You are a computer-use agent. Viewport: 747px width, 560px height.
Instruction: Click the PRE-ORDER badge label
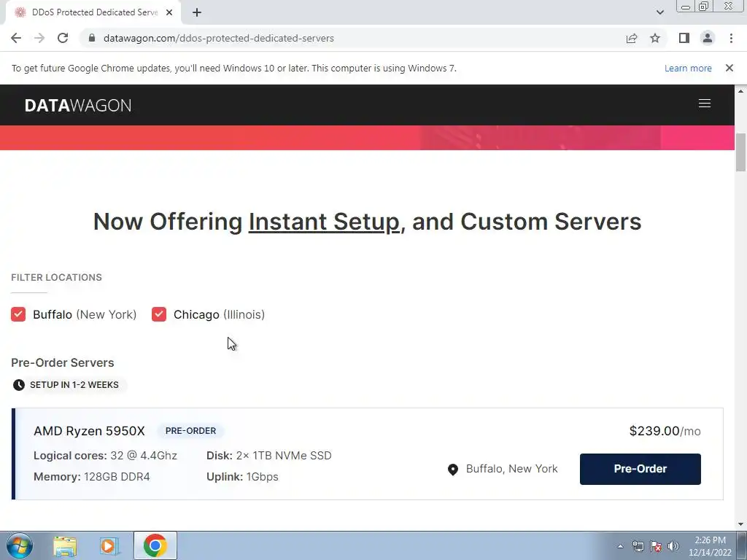pos(190,431)
